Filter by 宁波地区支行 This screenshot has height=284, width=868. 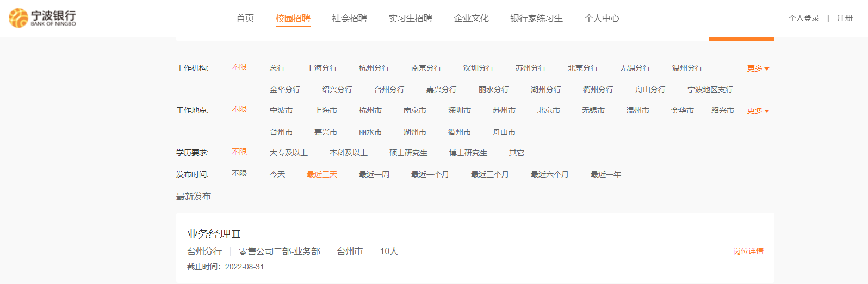(x=710, y=90)
